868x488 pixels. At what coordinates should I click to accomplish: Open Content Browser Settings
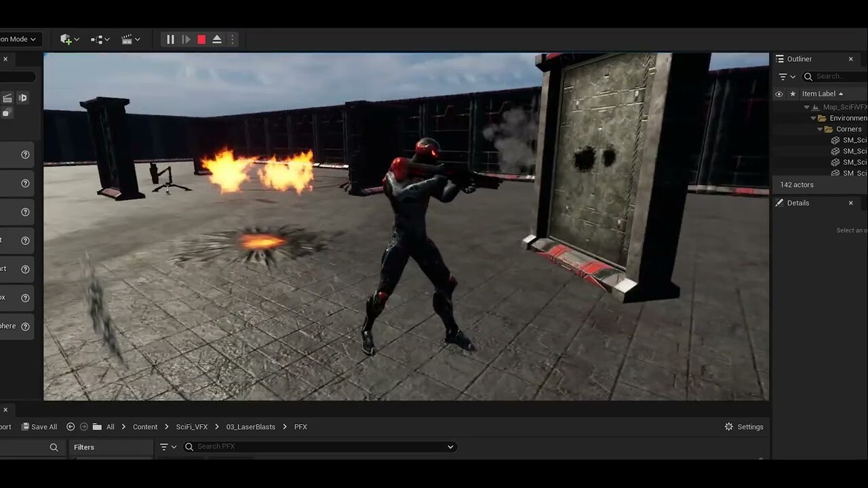click(744, 426)
